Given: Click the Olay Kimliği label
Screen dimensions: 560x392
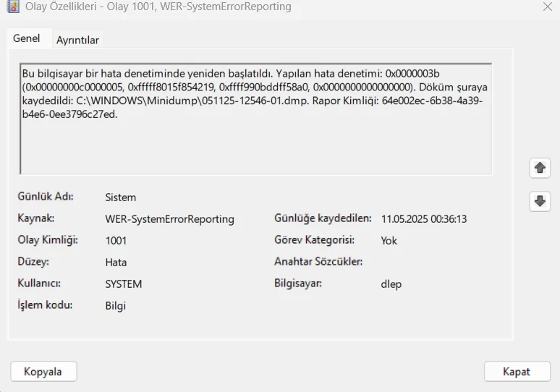Looking at the screenshot, I should pos(48,240).
